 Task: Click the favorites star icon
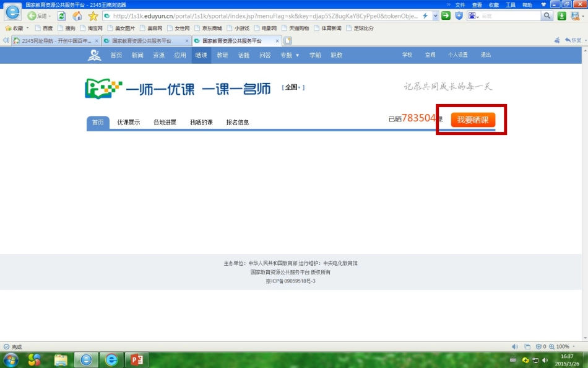pyautogui.click(x=93, y=16)
